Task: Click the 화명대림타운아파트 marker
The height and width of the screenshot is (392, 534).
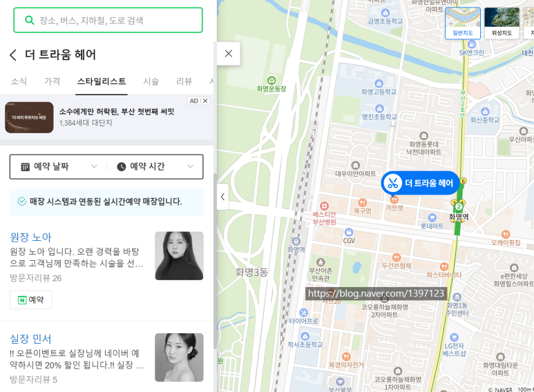Action: (x=500, y=357)
